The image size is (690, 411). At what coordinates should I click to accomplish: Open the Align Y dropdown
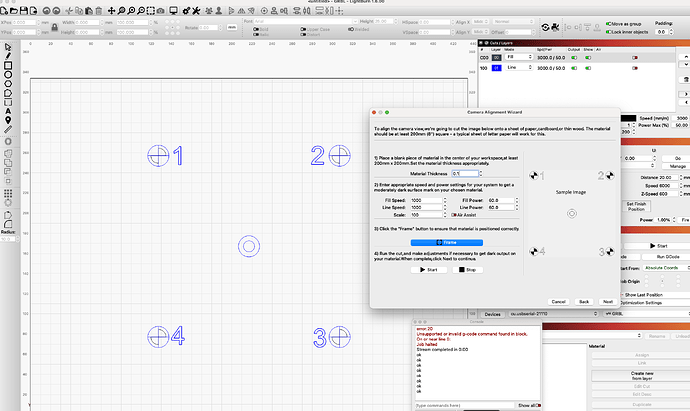coord(480,32)
